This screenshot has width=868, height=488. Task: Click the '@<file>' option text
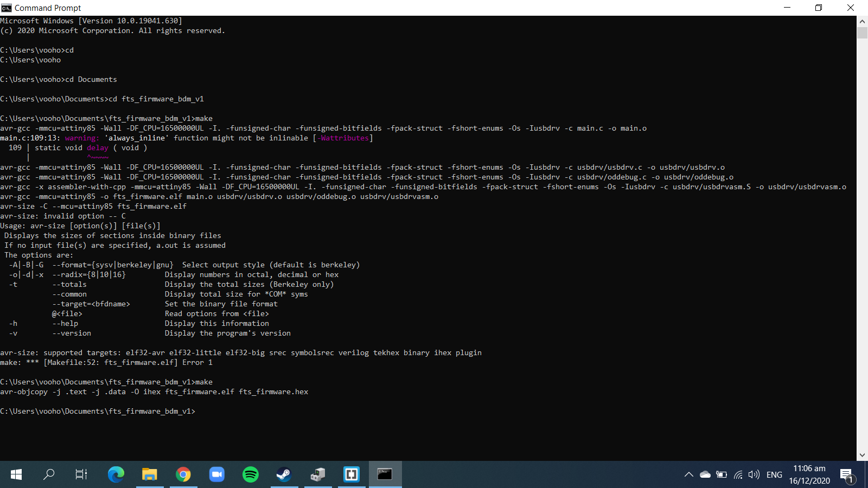67,313
